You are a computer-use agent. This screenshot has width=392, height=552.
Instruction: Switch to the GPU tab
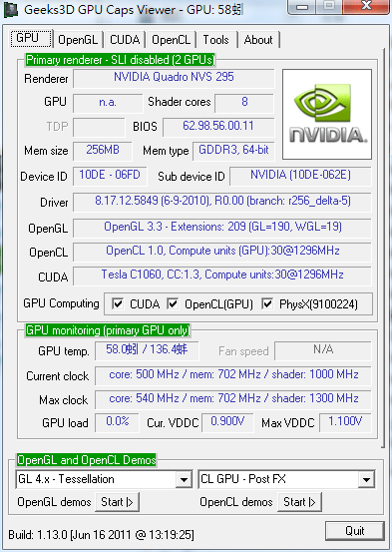point(31,38)
